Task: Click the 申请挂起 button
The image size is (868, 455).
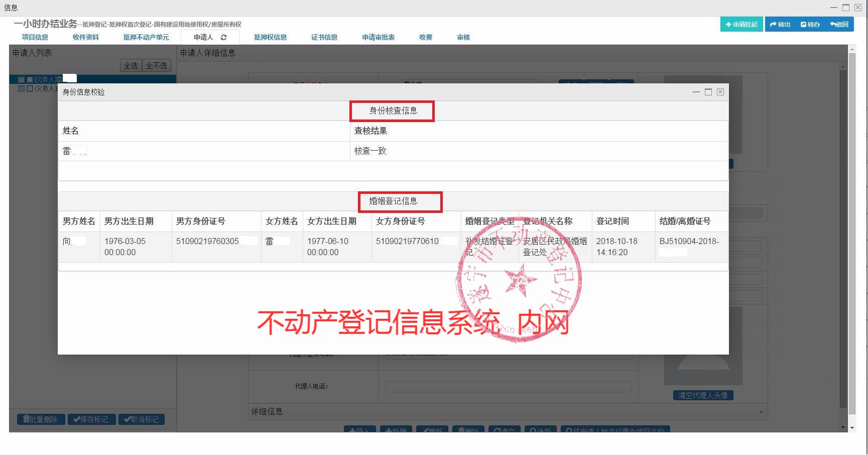Action: click(741, 24)
